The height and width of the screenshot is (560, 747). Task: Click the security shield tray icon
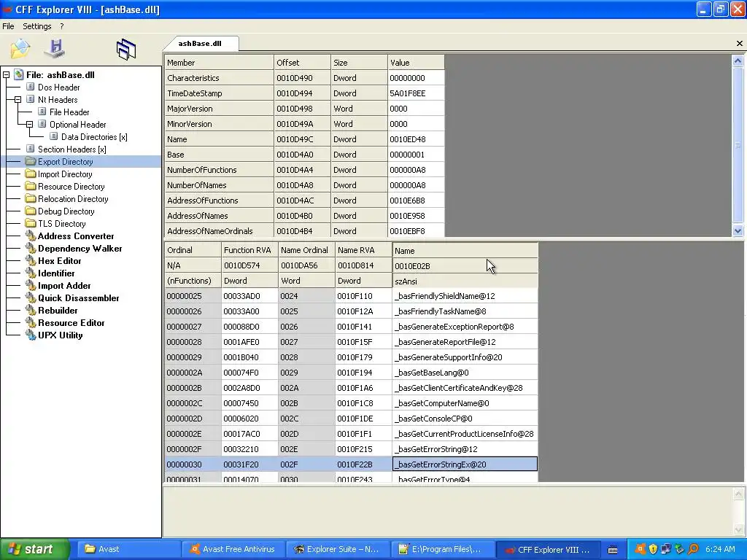tap(653, 549)
